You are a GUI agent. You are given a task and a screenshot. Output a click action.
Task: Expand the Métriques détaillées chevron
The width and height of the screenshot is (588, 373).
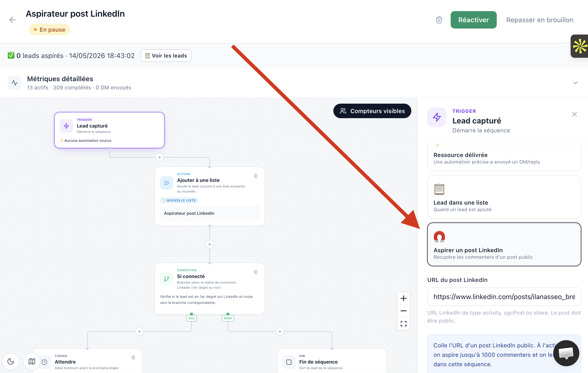[575, 83]
